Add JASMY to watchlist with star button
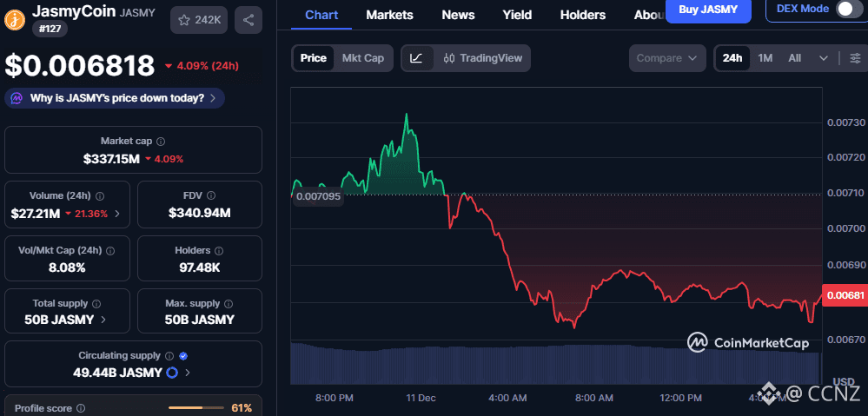The image size is (868, 416). (199, 21)
